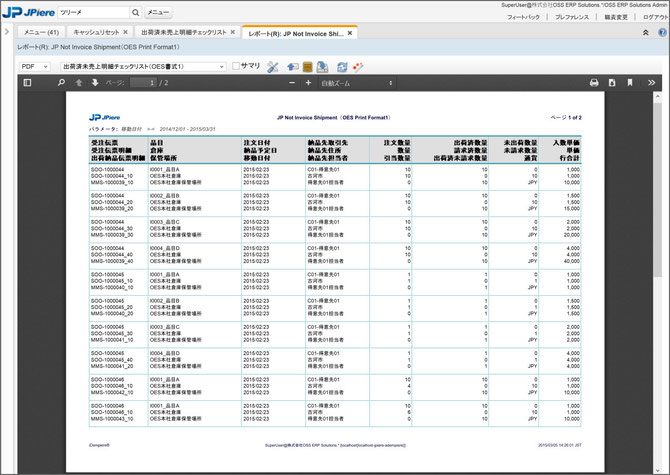The height and width of the screenshot is (475, 670).
Task: Open the PDF find magnifier
Action: click(61, 83)
